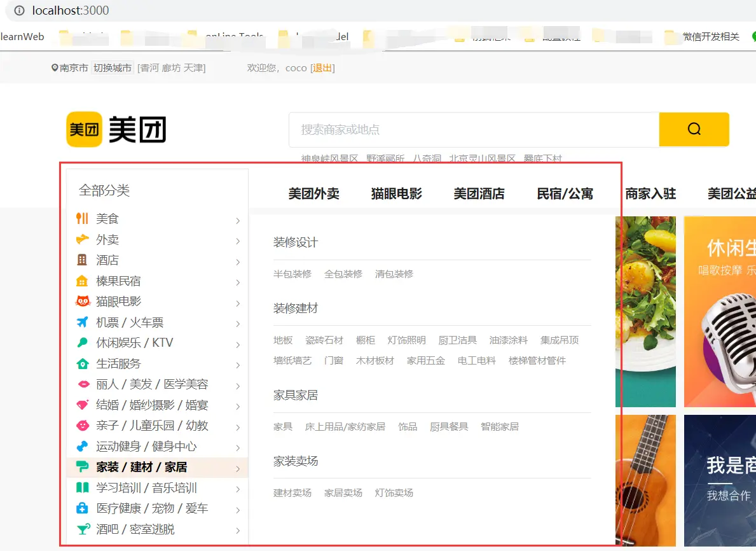Click the yellow search magnifier button
The height and width of the screenshot is (551, 756).
(694, 129)
